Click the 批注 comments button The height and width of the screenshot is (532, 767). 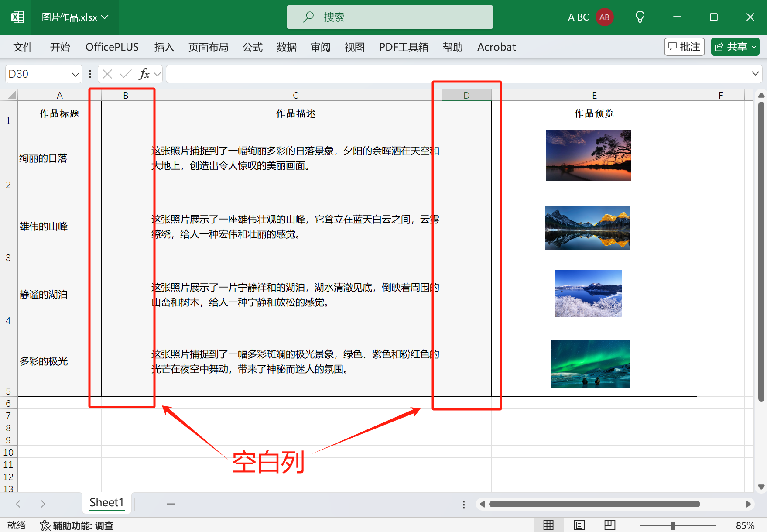[684, 46]
